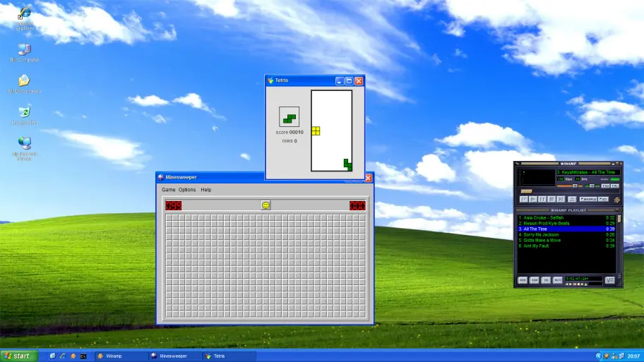Image resolution: width=644 pixels, height=362 pixels.
Task: Click the Winamp song title display
Action: (x=588, y=172)
